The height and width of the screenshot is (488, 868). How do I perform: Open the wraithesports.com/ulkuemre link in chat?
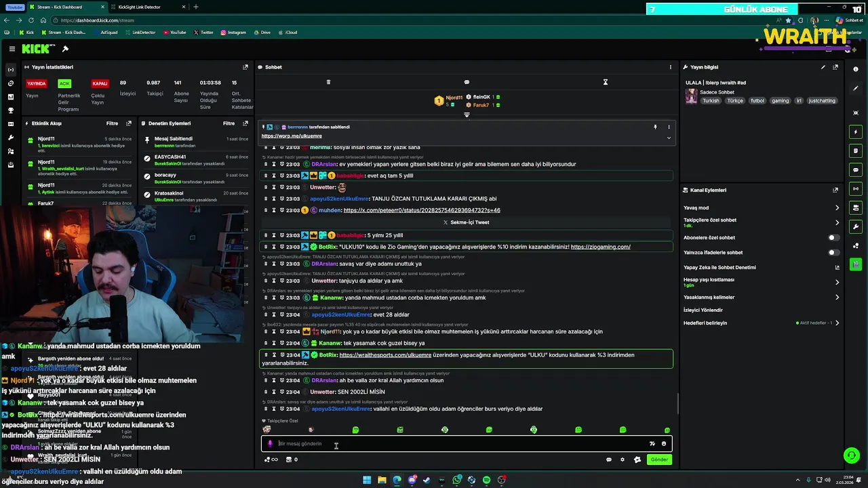pos(385,355)
